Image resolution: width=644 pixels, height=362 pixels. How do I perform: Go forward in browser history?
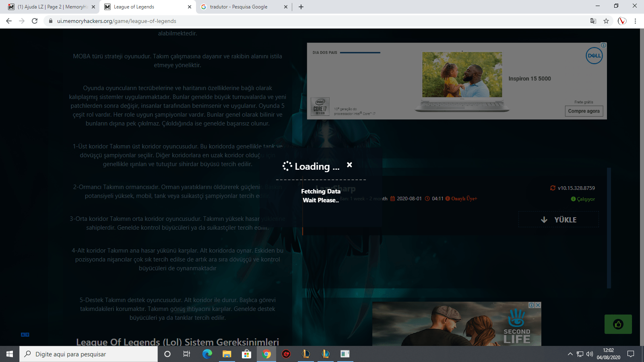coord(22,21)
